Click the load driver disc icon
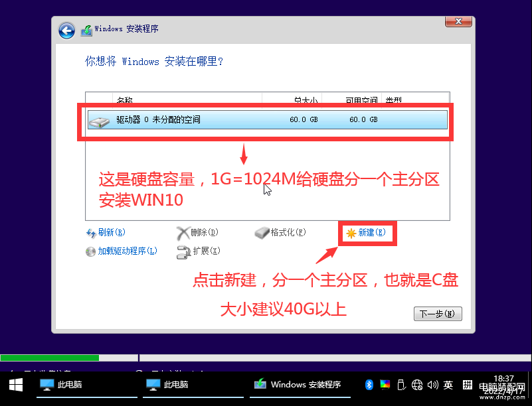This screenshot has width=532, height=406. [90, 251]
